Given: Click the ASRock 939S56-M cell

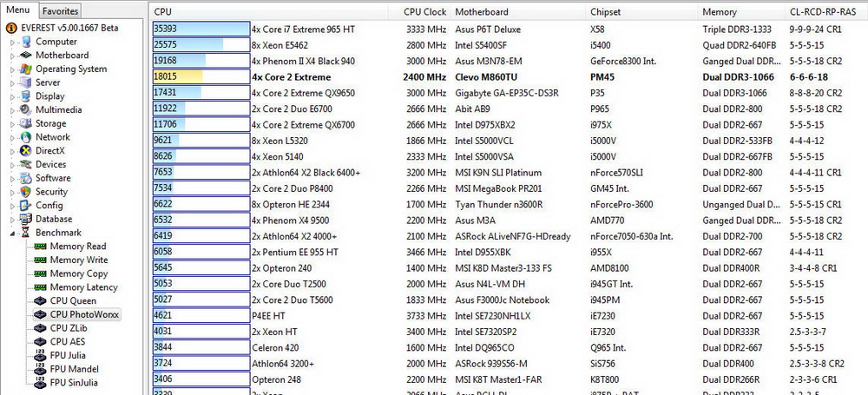Looking at the screenshot, I should (491, 364).
